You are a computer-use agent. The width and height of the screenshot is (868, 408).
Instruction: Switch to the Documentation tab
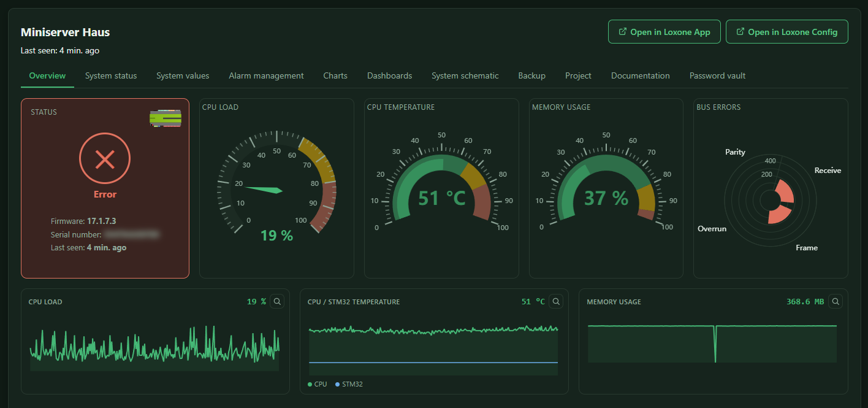641,75
